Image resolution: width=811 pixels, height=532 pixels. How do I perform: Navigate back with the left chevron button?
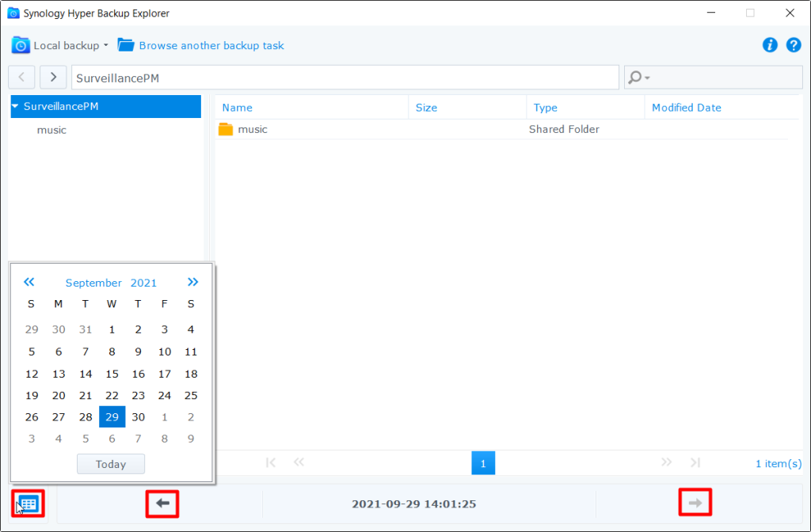(21, 78)
